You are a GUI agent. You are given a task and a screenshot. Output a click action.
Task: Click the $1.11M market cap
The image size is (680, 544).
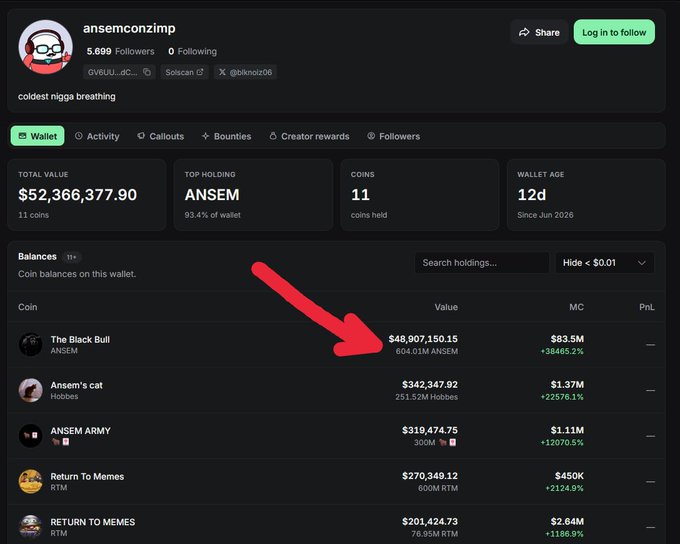tap(567, 430)
